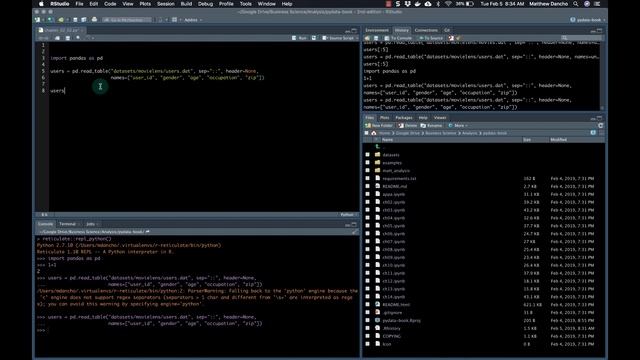Viewport: 640px width, 360px height.
Task: Check the checkbox for README.html
Action: 367,305
